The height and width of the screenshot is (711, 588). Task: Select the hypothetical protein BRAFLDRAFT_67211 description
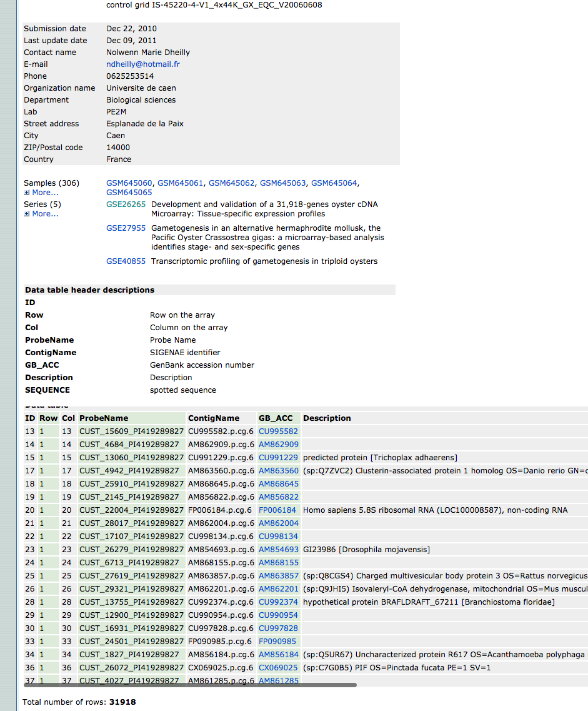click(x=429, y=602)
